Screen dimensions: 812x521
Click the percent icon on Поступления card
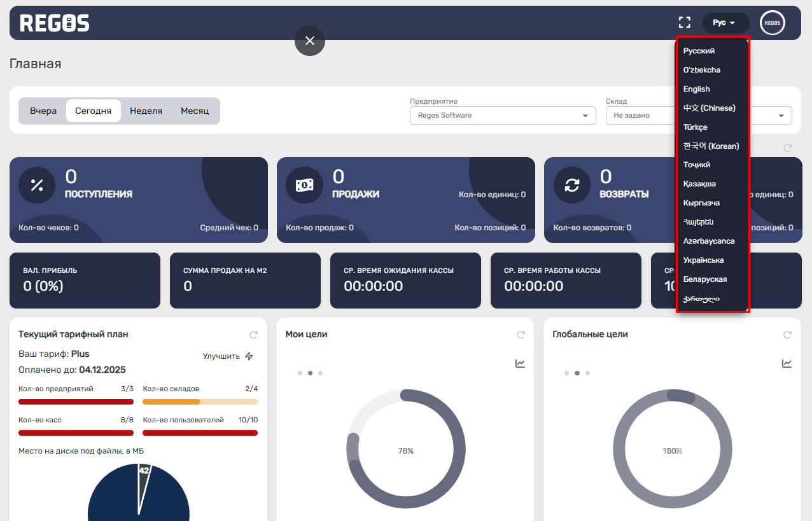point(37,185)
